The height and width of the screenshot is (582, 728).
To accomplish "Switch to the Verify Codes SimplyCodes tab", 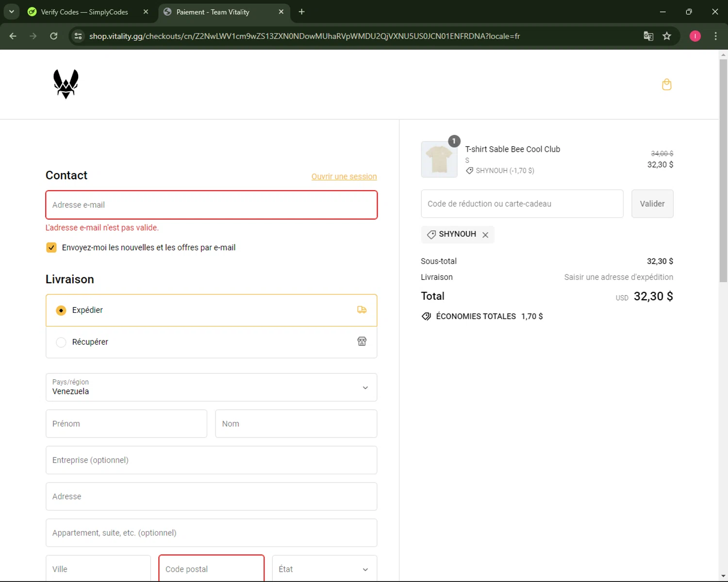I will (x=84, y=12).
